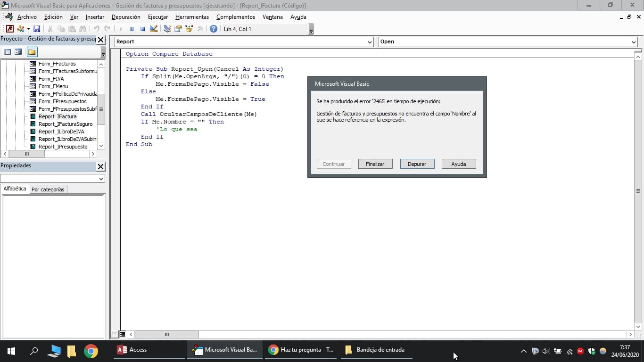The width and height of the screenshot is (644, 362).
Task: Click the Toolbox wrench icon in the toolbar
Action: point(200,29)
